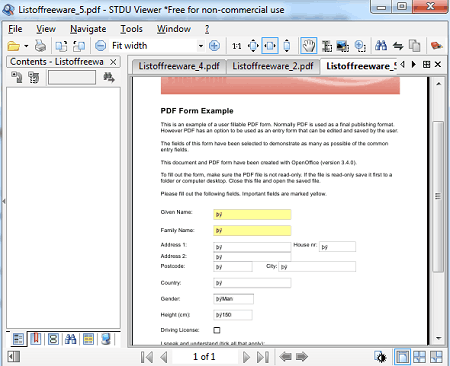Click contents panel find binoculars icon
The image size is (450, 366).
coord(109,77)
